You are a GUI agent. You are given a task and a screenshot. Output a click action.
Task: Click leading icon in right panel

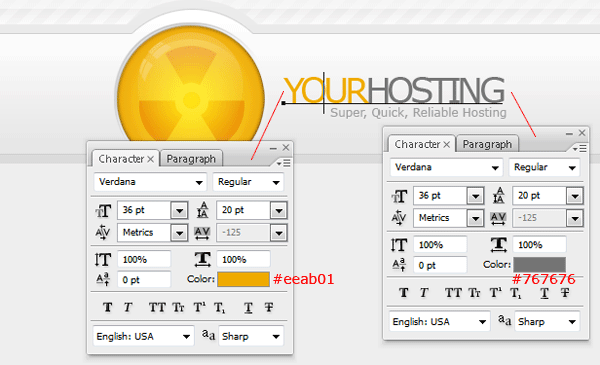[498, 196]
